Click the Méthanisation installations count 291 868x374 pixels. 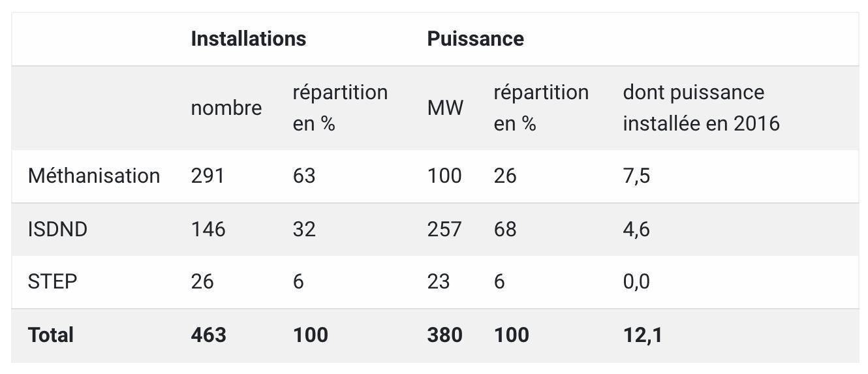click(x=208, y=176)
